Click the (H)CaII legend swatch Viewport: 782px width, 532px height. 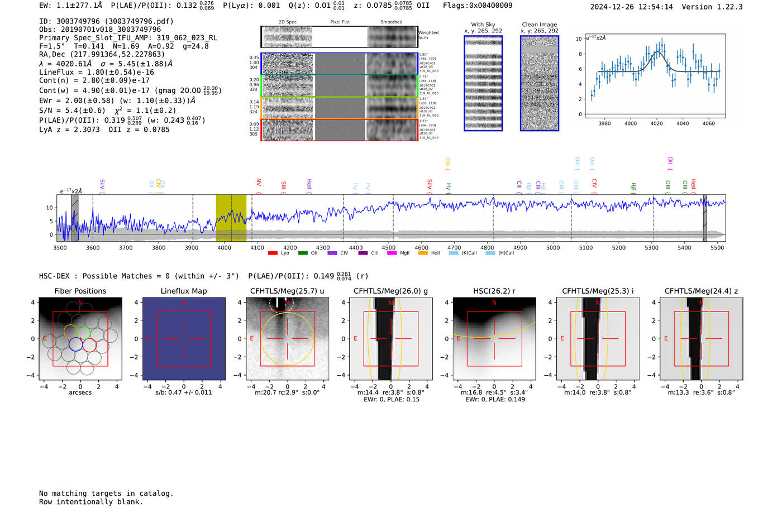pos(490,253)
